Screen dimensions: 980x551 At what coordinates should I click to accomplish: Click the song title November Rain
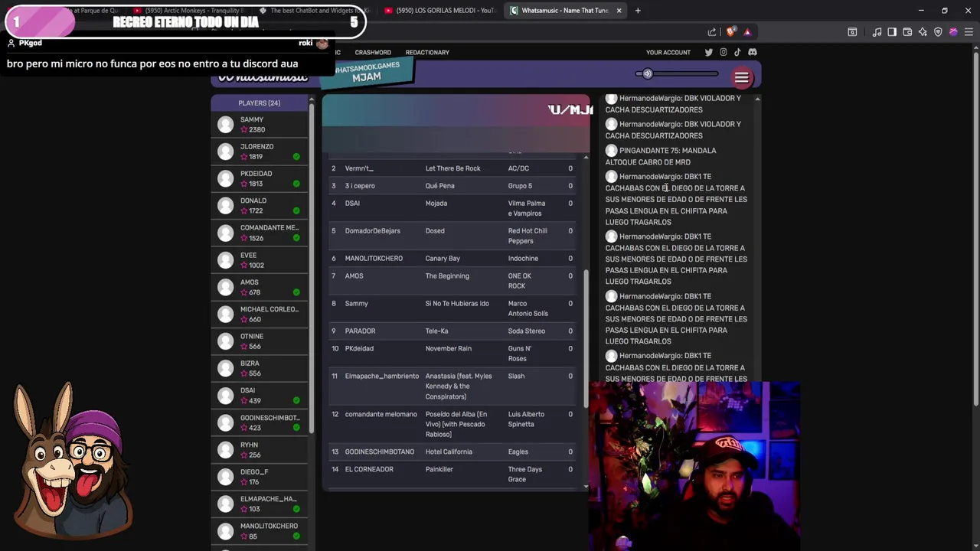point(448,348)
